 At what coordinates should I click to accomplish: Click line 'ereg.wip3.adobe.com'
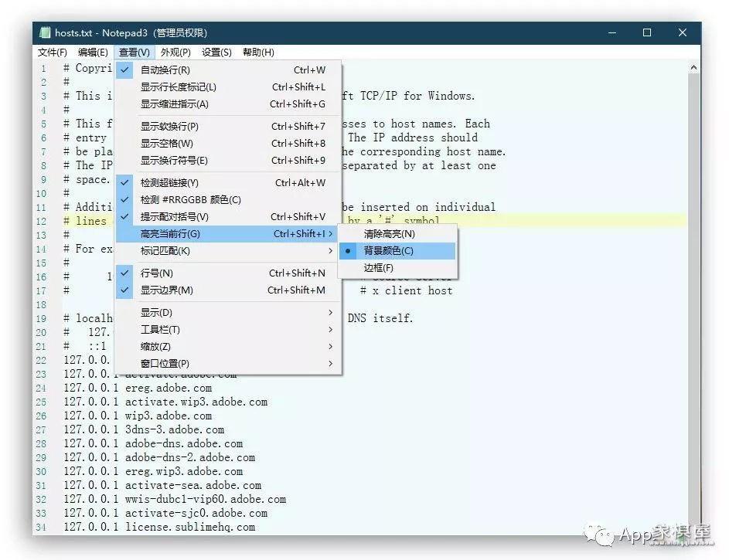tap(184, 471)
